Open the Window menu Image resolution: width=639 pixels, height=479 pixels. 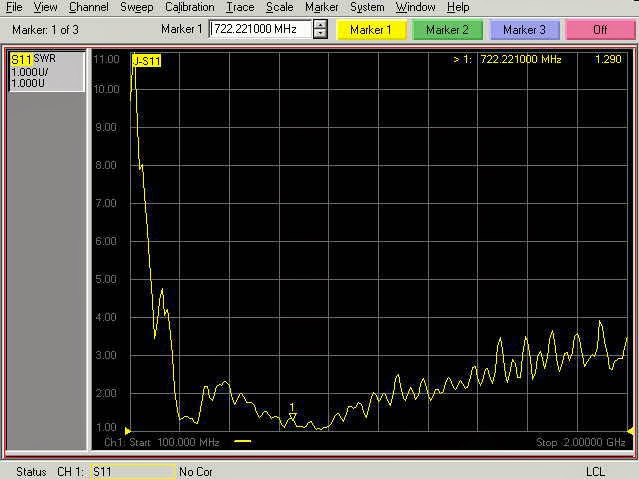[415, 7]
